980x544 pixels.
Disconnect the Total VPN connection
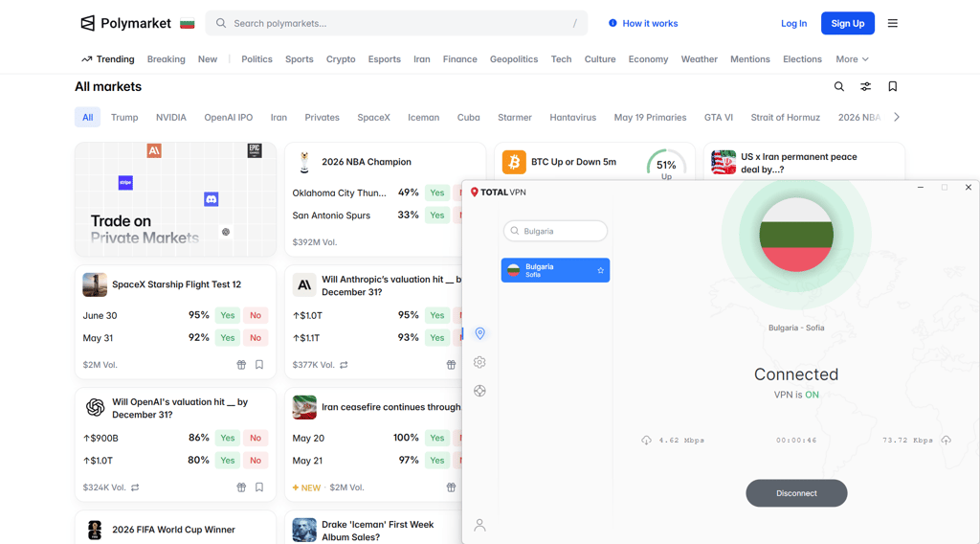coord(796,493)
